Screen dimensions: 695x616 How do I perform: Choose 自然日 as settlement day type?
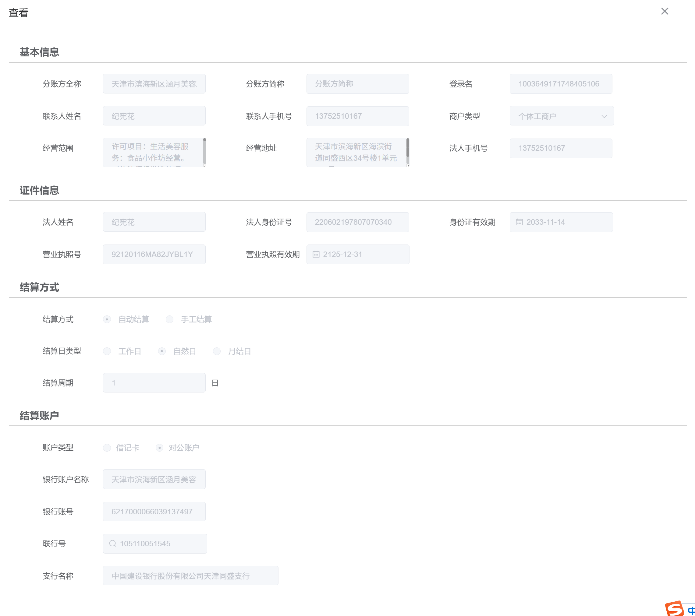[162, 351]
